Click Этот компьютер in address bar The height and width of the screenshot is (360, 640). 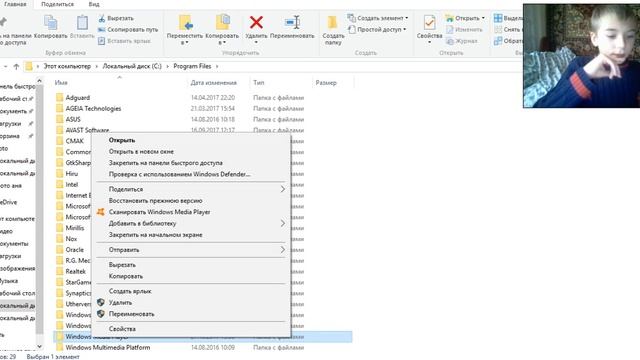click(x=67, y=66)
